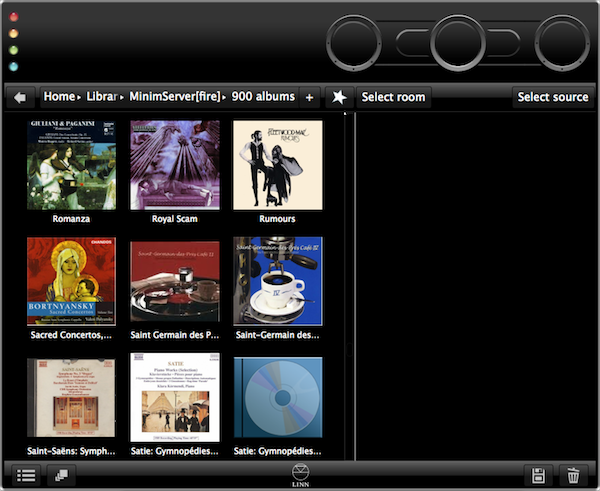
Task: Open the Royal Scam album cover
Action: (x=175, y=165)
